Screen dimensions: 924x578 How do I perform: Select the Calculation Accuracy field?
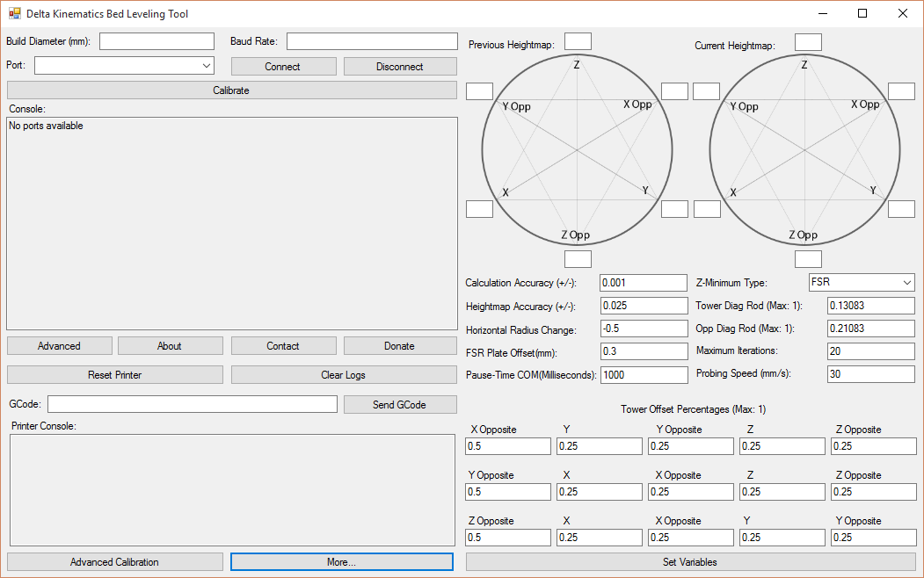[x=643, y=283]
